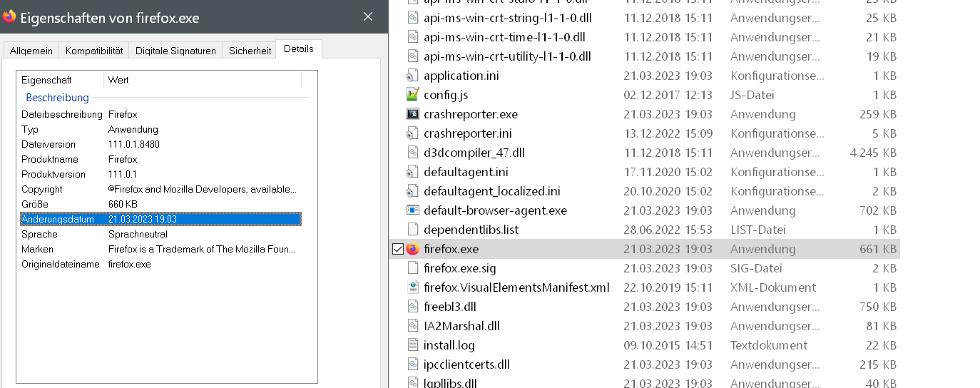Image resolution: width=980 pixels, height=388 pixels.
Task: Select the freebl3.dll file name
Action: tap(449, 307)
